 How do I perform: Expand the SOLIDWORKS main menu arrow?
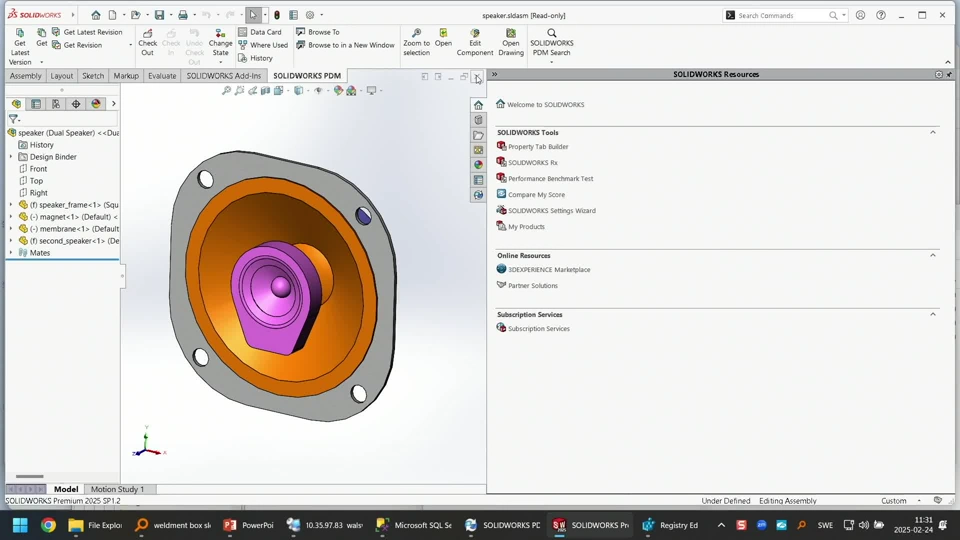click(73, 15)
